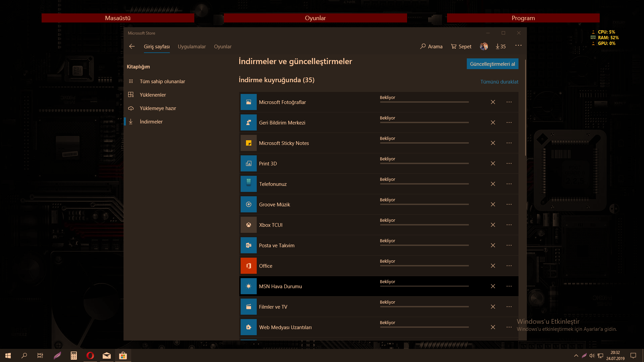Open more options for Microsoft Sticky Notes
Screen dimensions: 644x362
(x=509, y=143)
